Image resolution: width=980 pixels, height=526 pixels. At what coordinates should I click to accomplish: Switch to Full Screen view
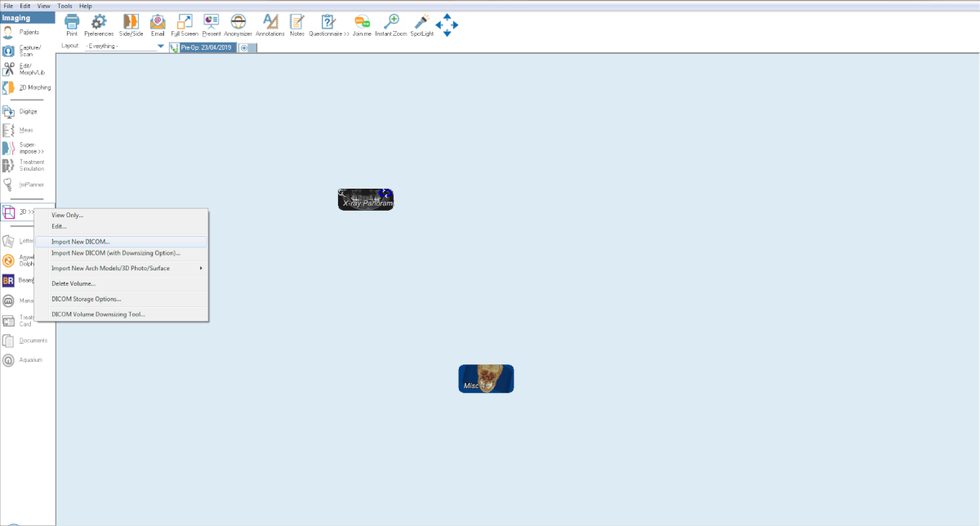(x=185, y=22)
